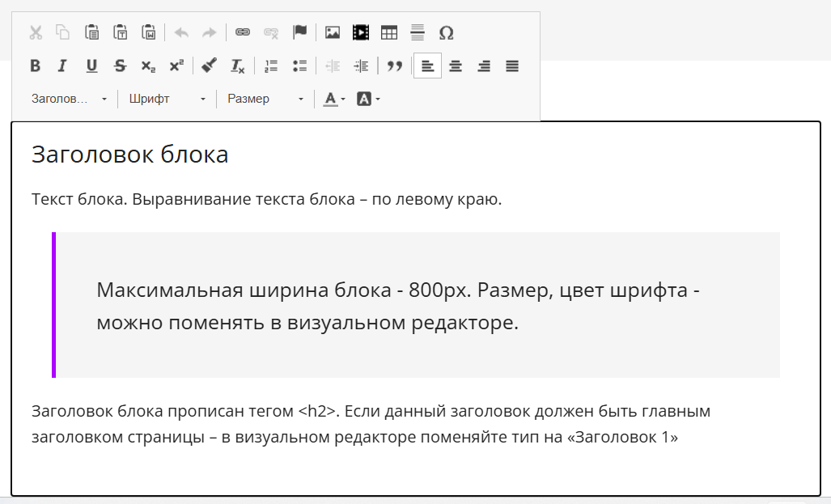
Task: Insert a table
Action: (x=389, y=33)
